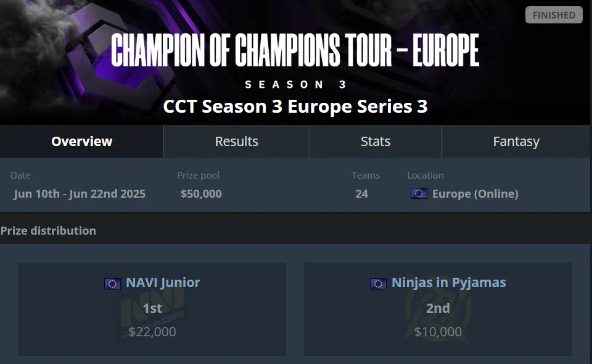Click the flag icon beside NAVI Junior
592x364 pixels.
click(112, 284)
